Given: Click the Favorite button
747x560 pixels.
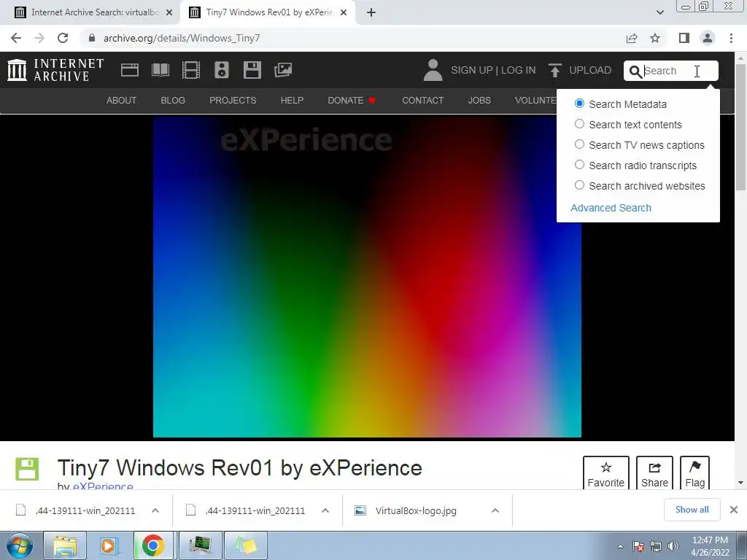Looking at the screenshot, I should tap(606, 472).
